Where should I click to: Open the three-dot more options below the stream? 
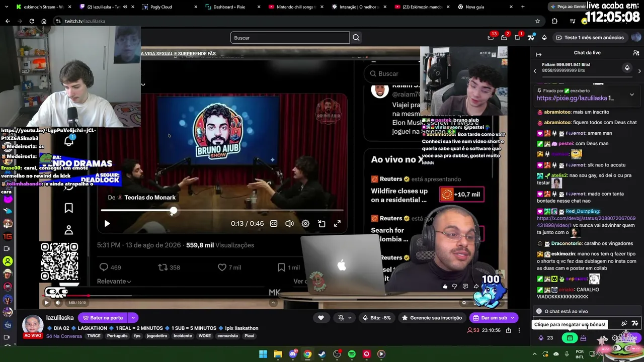tap(519, 330)
